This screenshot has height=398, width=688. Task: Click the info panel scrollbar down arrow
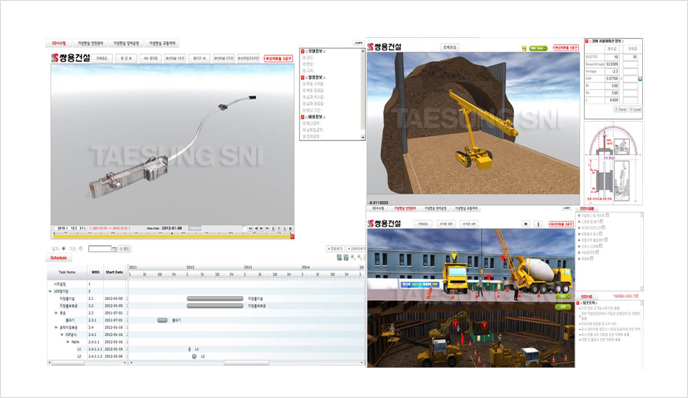tap(363, 137)
